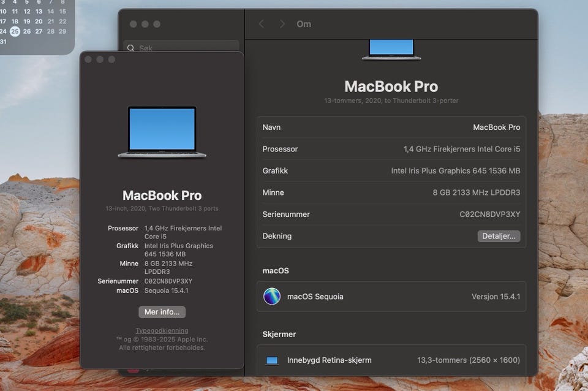Click the serial number in Serienummer row
Screen dimensions: 588x391
[490, 214]
